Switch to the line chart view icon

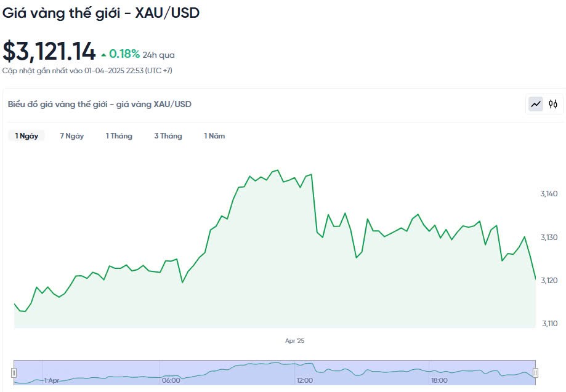pyautogui.click(x=536, y=104)
